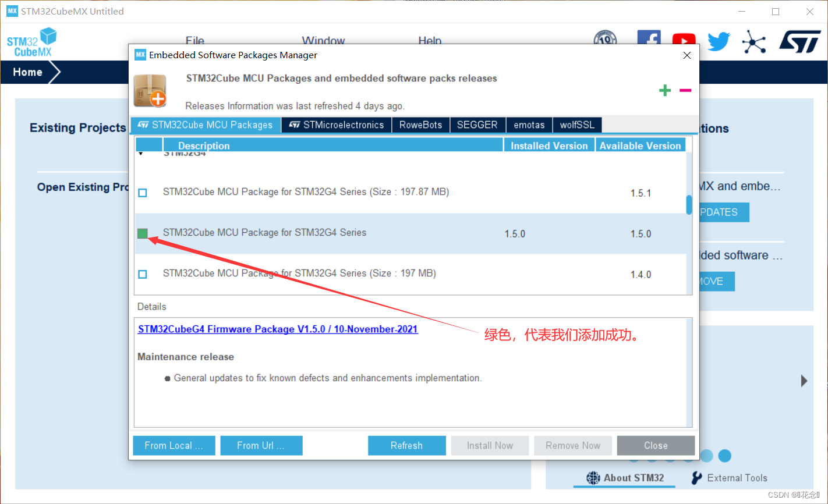Image resolution: width=828 pixels, height=504 pixels.
Task: Click the About STM32 globe icon
Action: click(x=593, y=478)
